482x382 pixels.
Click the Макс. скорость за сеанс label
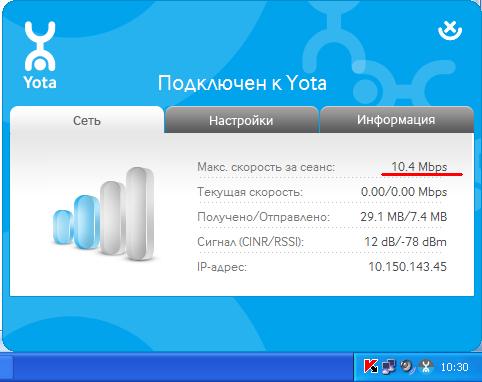point(266,167)
